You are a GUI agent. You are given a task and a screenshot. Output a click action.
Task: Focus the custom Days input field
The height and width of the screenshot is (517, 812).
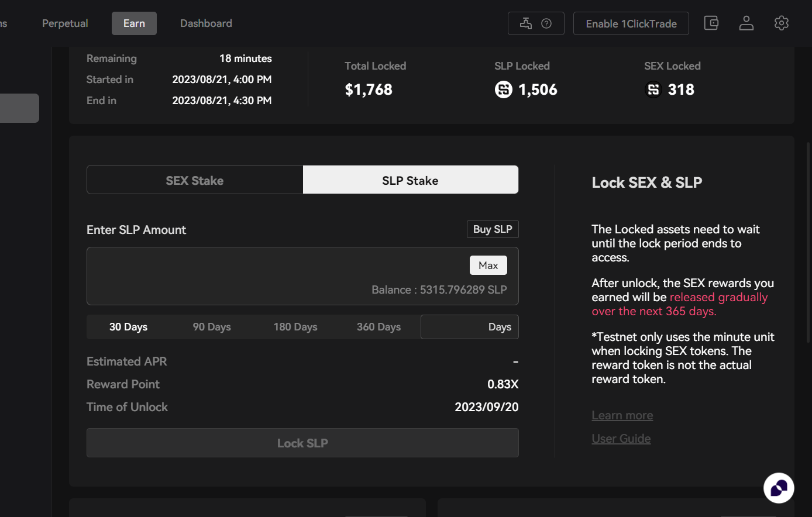[x=470, y=327]
